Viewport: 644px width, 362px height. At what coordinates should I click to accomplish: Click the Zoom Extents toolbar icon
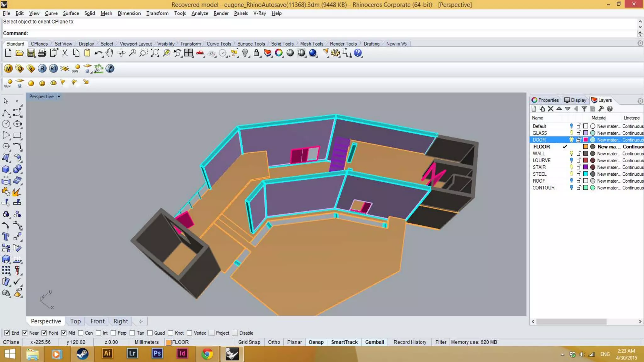155,53
